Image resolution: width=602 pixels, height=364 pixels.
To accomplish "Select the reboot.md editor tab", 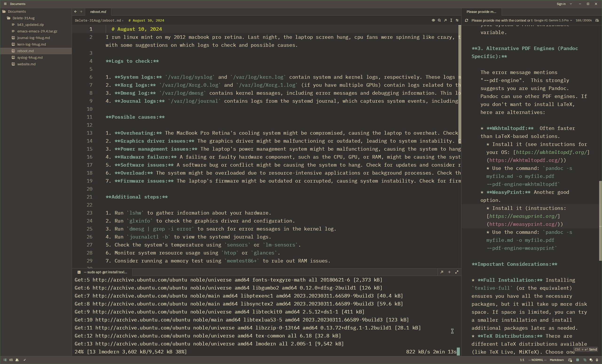I will tap(98, 12).
